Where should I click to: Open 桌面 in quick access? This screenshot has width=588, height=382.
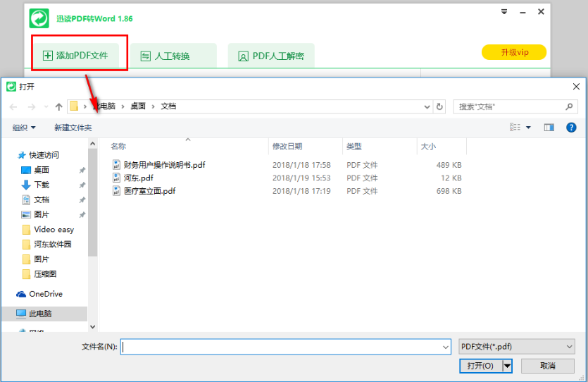pos(42,170)
